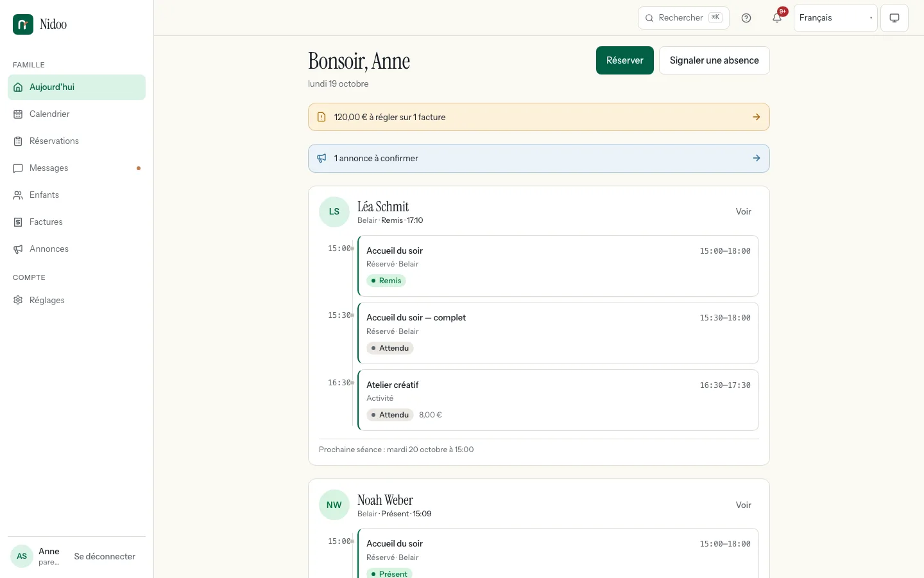
Task: Go to Aujourd'hui in the sidebar
Action: click(77, 87)
